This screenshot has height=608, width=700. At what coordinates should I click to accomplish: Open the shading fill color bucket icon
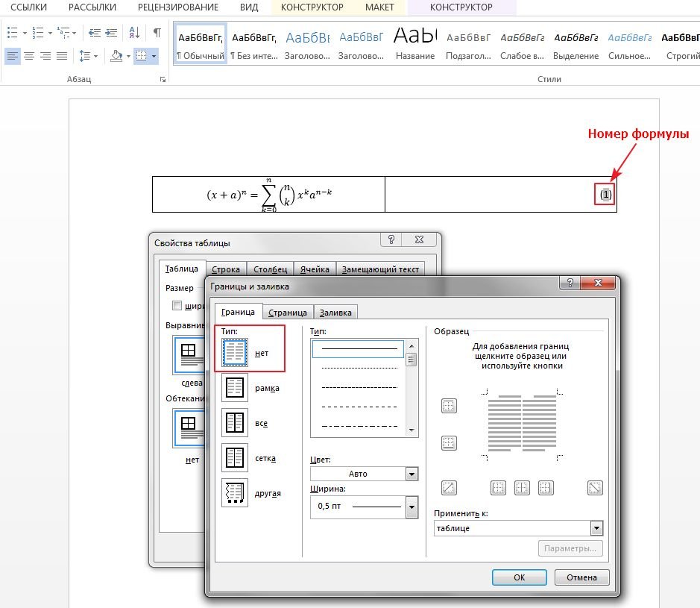[x=116, y=56]
